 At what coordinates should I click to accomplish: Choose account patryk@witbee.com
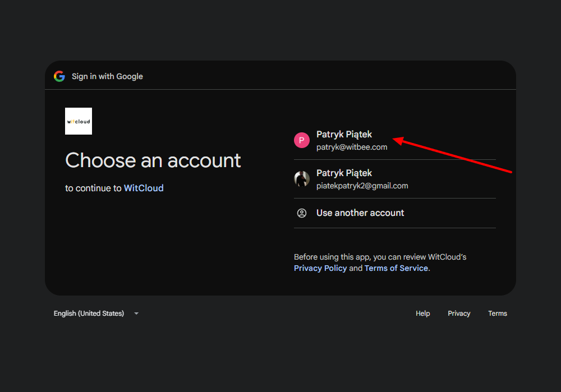(x=394, y=140)
